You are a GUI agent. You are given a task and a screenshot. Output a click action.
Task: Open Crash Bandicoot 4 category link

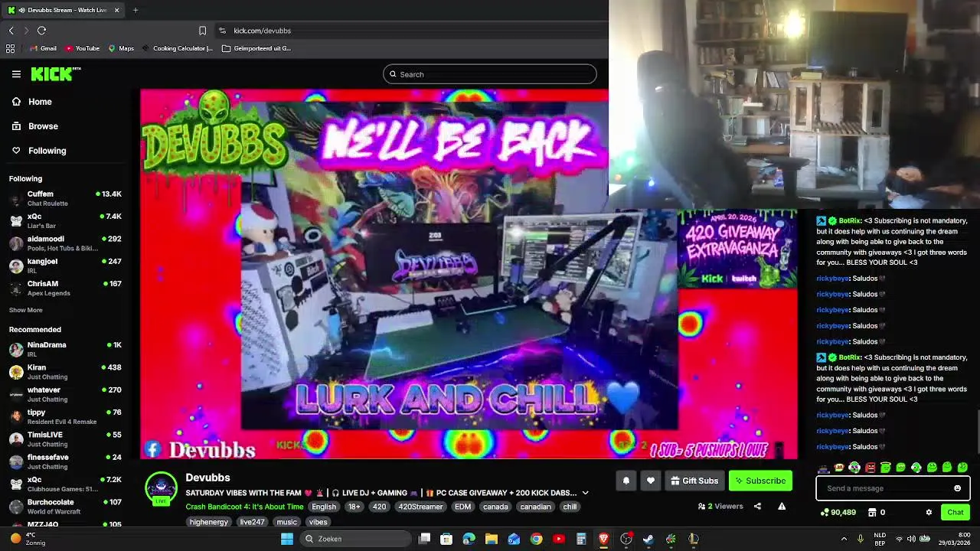[244, 507]
